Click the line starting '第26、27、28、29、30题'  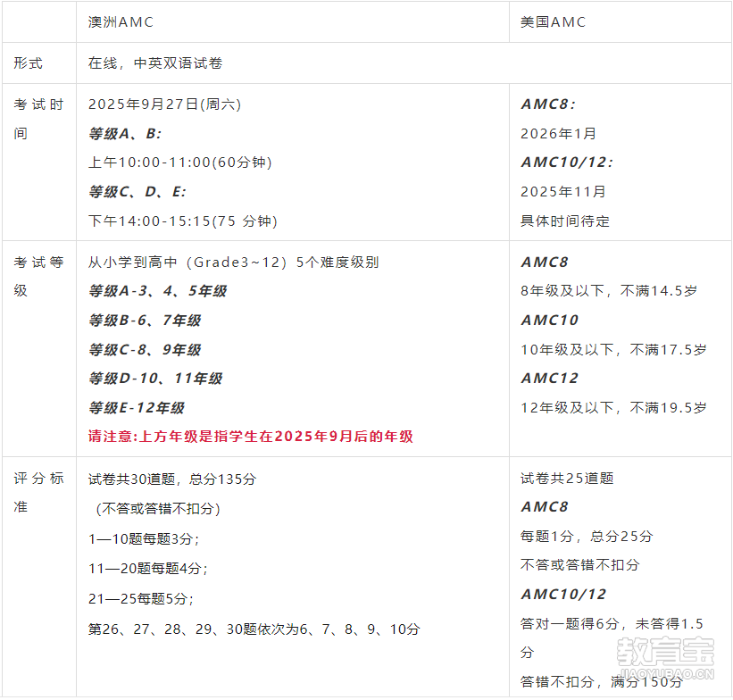tap(254, 629)
